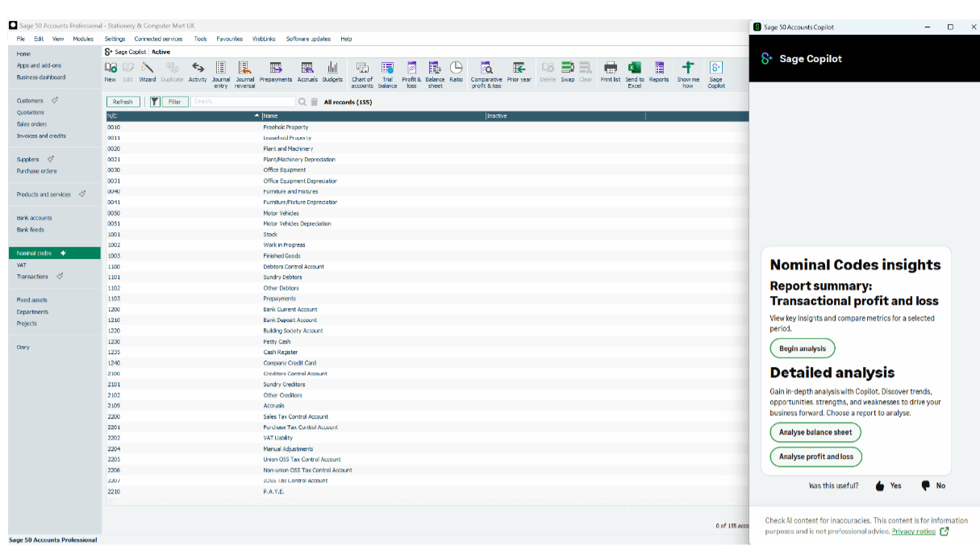Click the Swap toolbar icon
This screenshot has width=980, height=546.
tap(568, 71)
